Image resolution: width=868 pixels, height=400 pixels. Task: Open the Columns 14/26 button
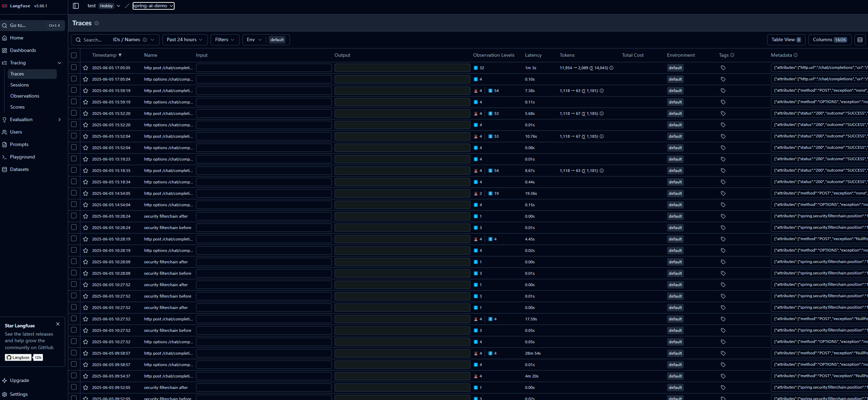[x=830, y=40]
